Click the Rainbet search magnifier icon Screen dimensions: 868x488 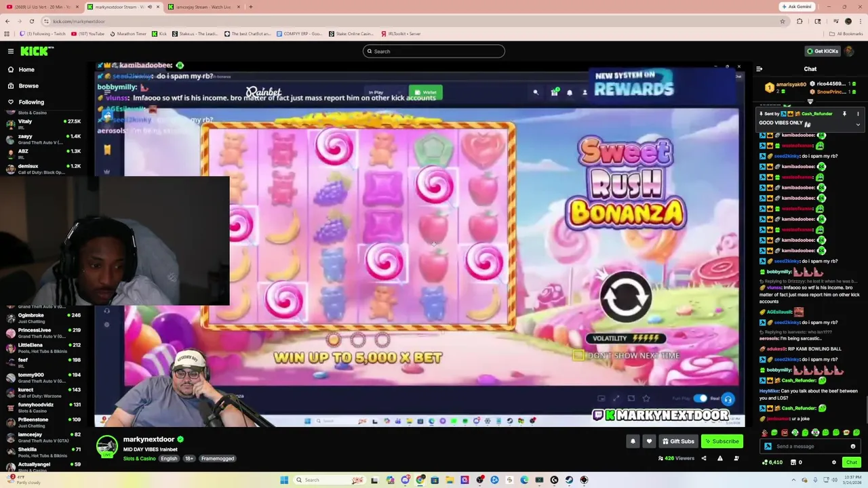(x=536, y=92)
